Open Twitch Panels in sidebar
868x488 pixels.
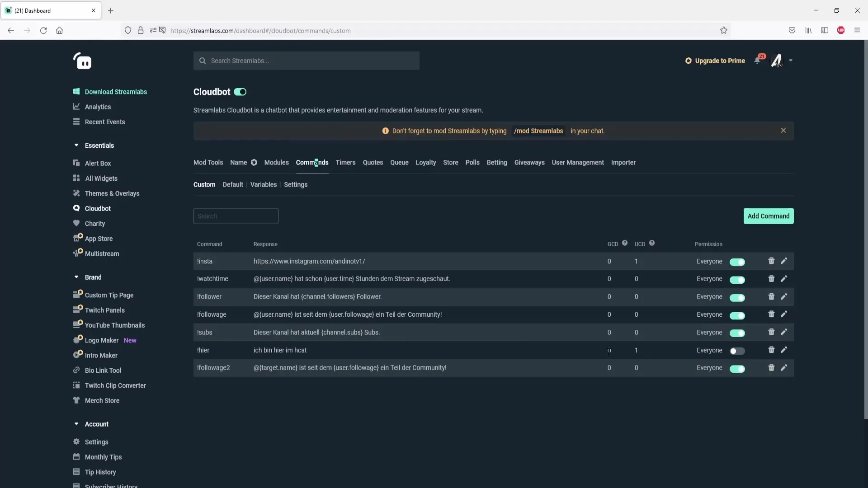(x=105, y=310)
